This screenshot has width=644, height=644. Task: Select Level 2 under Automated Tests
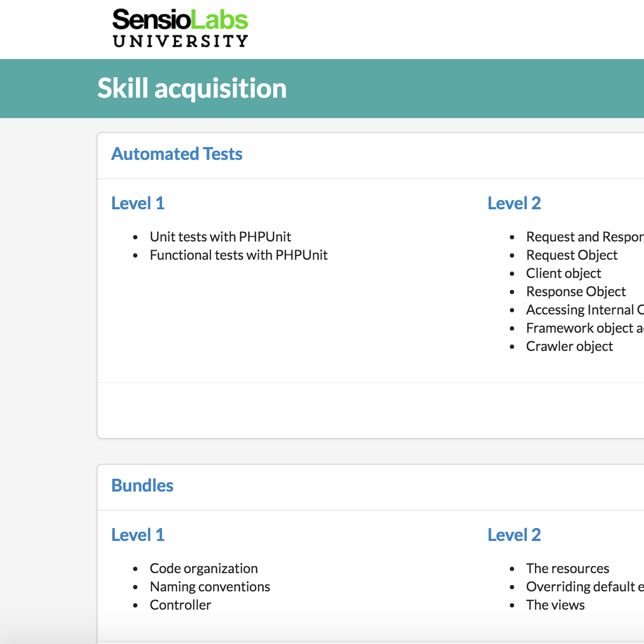tap(514, 203)
